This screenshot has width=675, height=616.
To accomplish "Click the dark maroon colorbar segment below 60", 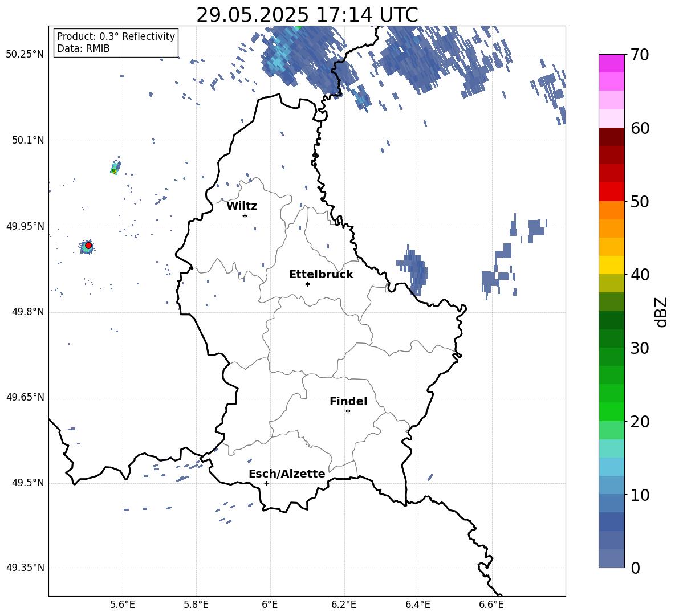I will pos(611,137).
